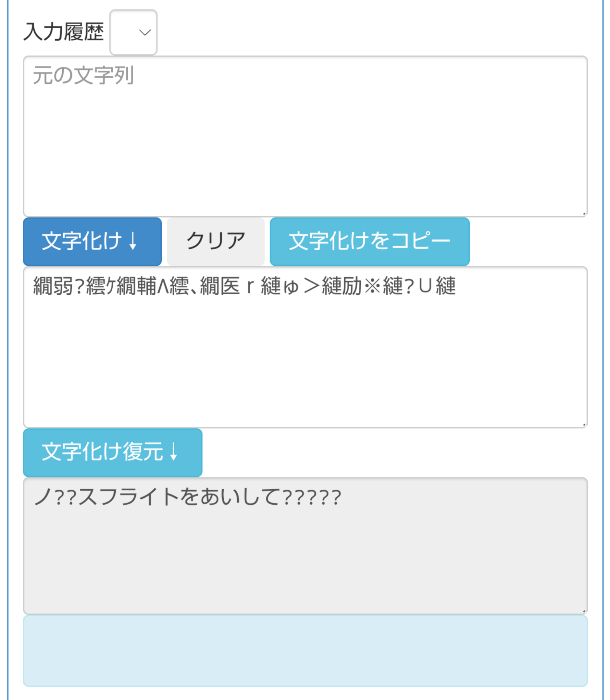
Task: Click the gray restored-text output area
Action: pyautogui.click(x=305, y=560)
